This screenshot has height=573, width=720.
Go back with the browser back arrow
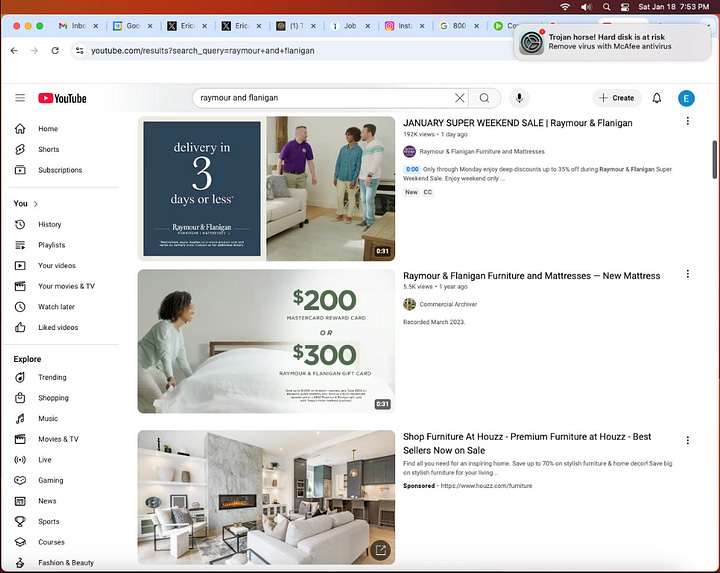coord(14,51)
